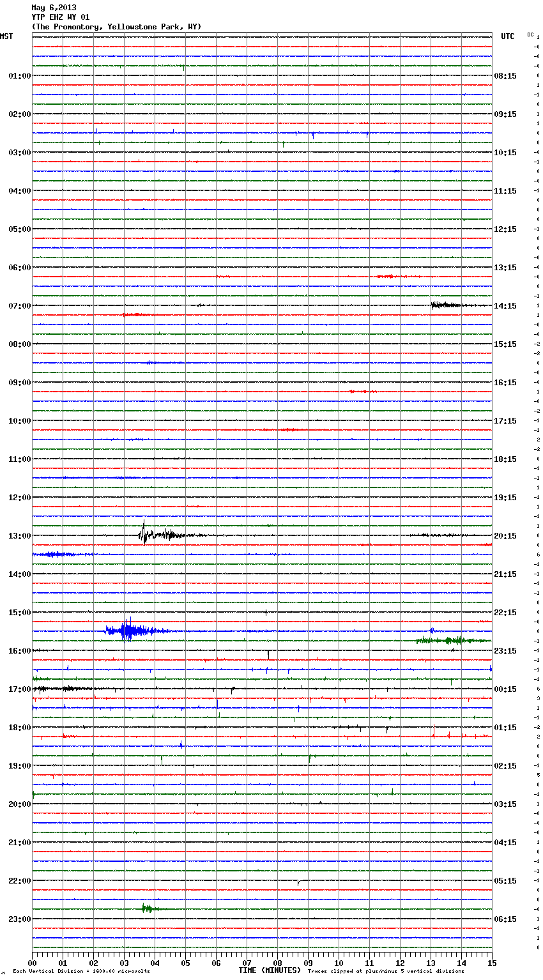Click the 06:15 UTC time label
This screenshot has width=543, height=980.
[505, 919]
